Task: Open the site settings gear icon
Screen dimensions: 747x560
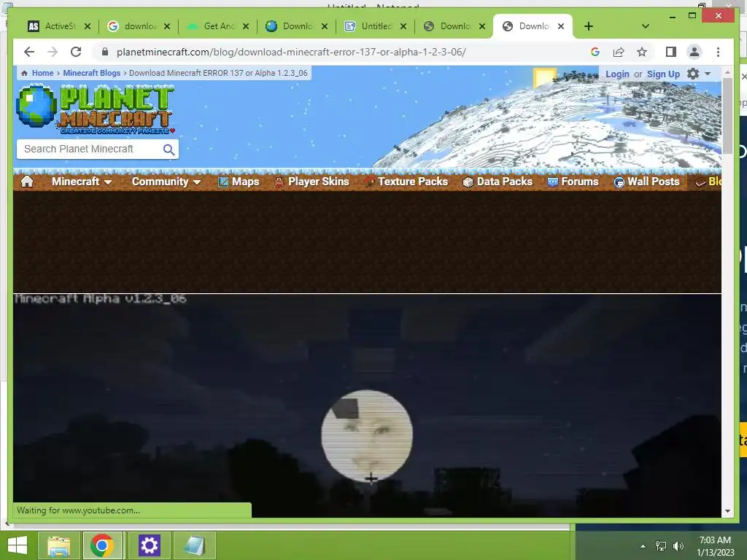Action: [693, 74]
